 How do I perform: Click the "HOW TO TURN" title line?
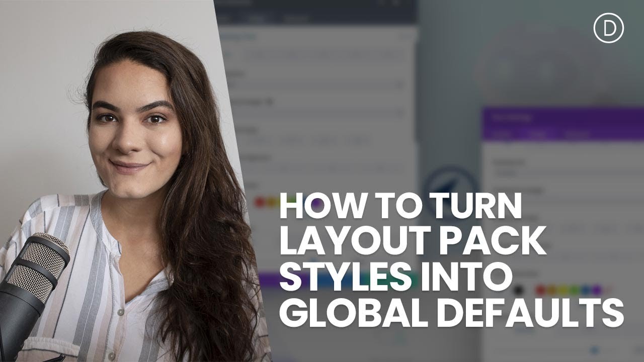401,207
